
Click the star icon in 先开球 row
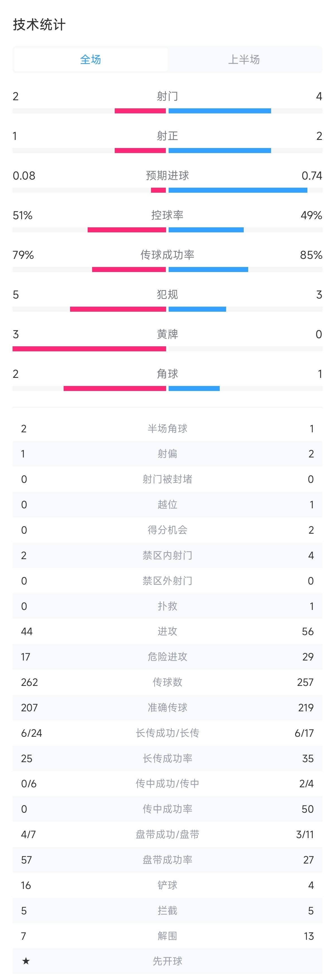click(26, 961)
